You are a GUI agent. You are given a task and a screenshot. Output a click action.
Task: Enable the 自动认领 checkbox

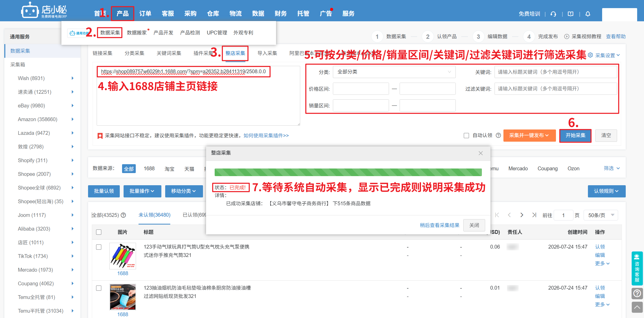466,136
